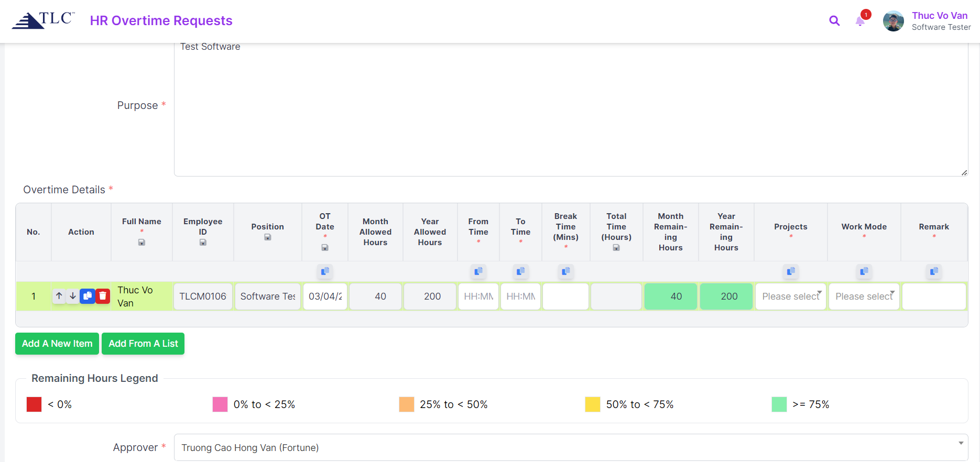The width and height of the screenshot is (980, 462).
Task: Expand the Approver dropdown
Action: click(571, 447)
